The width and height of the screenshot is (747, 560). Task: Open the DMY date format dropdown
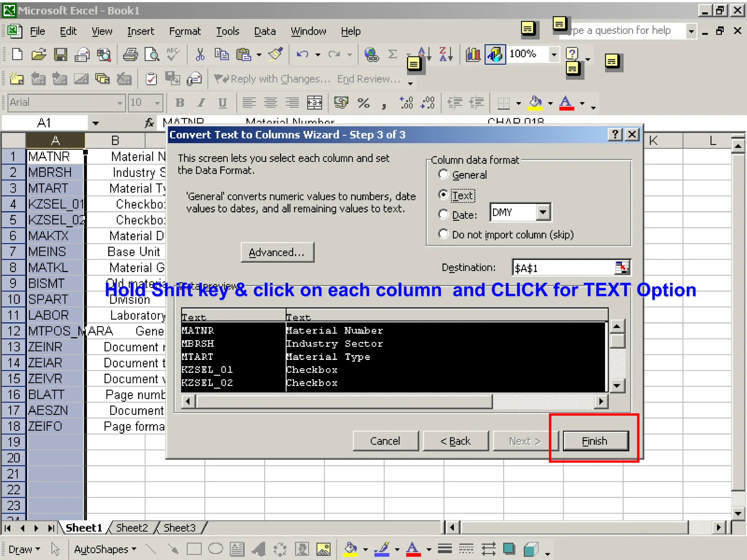(x=543, y=212)
